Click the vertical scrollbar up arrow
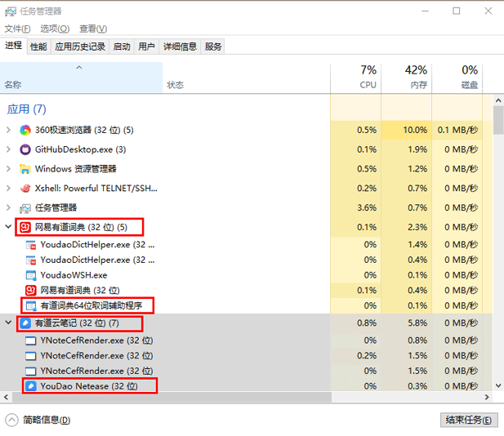 click(x=498, y=100)
